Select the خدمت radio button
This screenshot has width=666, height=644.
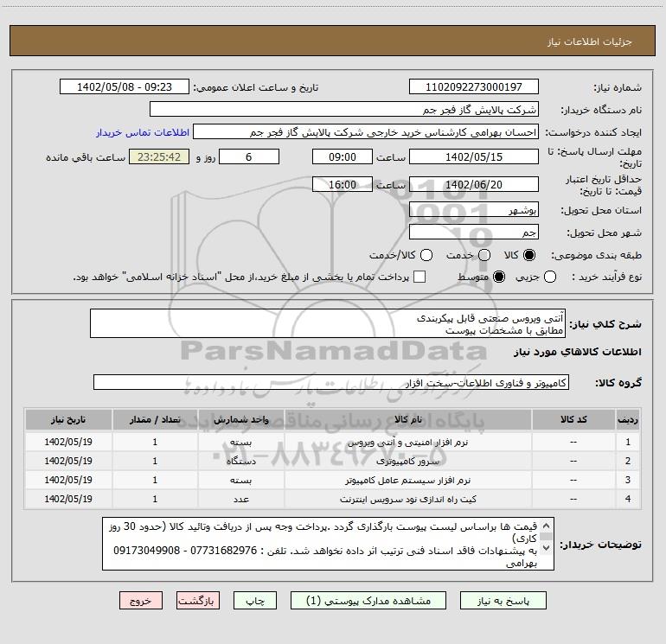point(484,255)
